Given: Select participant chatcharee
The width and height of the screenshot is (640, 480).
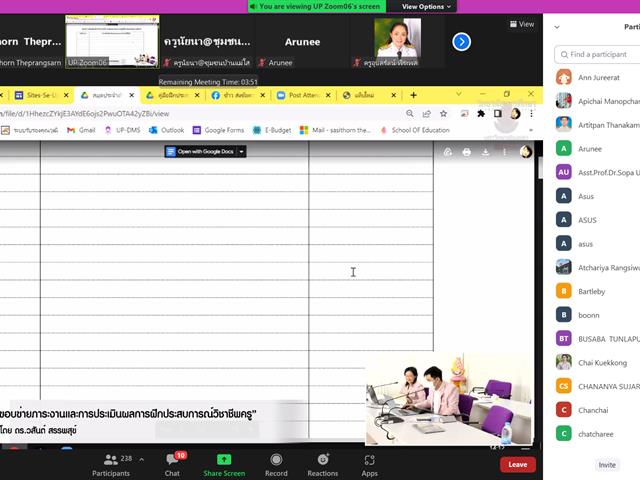Looking at the screenshot, I should point(598,434).
